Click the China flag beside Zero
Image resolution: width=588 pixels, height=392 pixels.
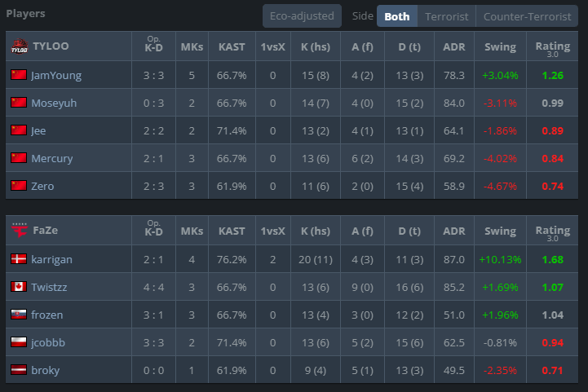click(19, 186)
